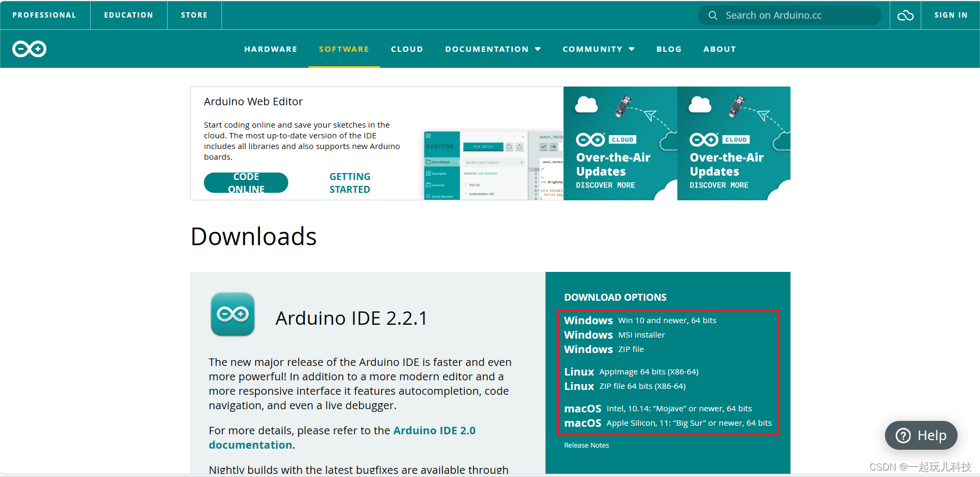
Task: Click the search magnifier icon
Action: (x=713, y=15)
